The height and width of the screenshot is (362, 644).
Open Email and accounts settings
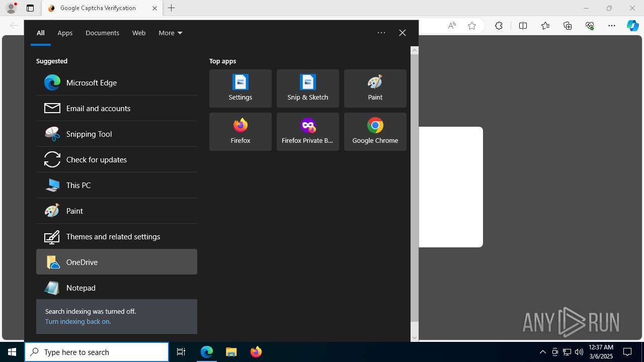pyautogui.click(x=117, y=108)
